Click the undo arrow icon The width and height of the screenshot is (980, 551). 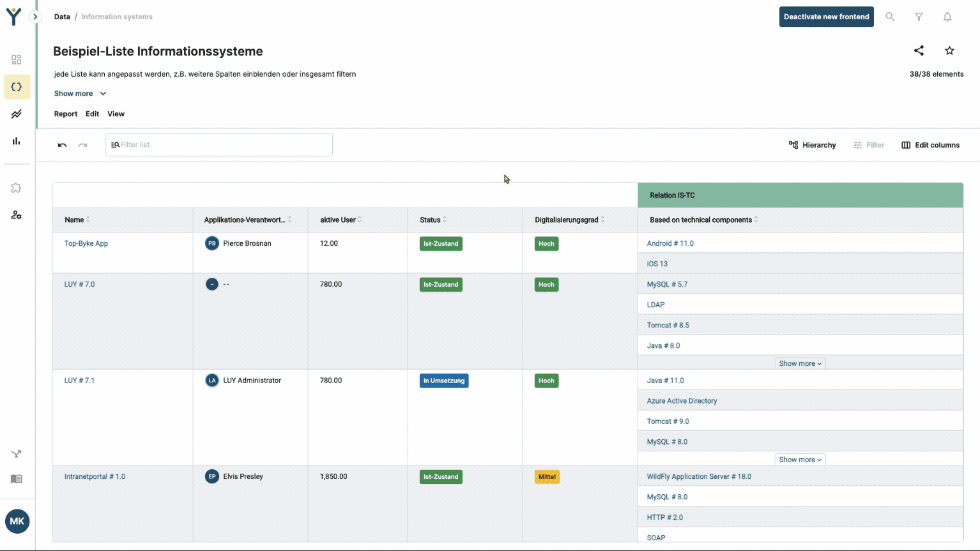point(62,145)
